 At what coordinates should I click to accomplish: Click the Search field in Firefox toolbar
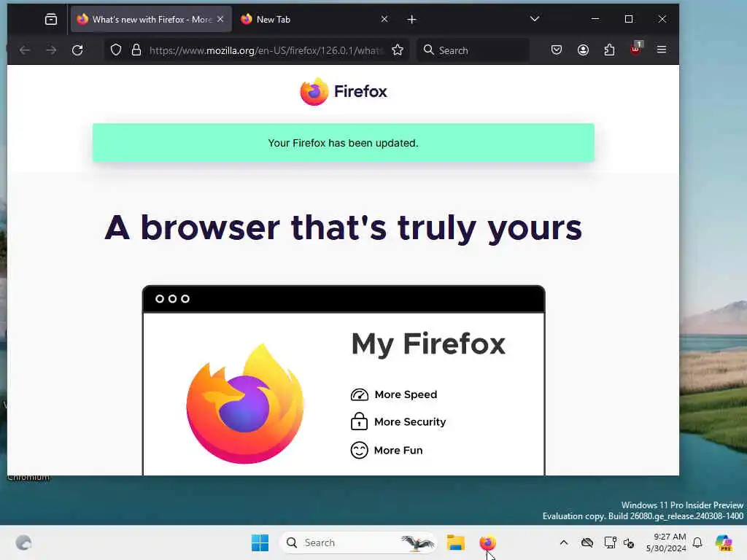[473, 50]
